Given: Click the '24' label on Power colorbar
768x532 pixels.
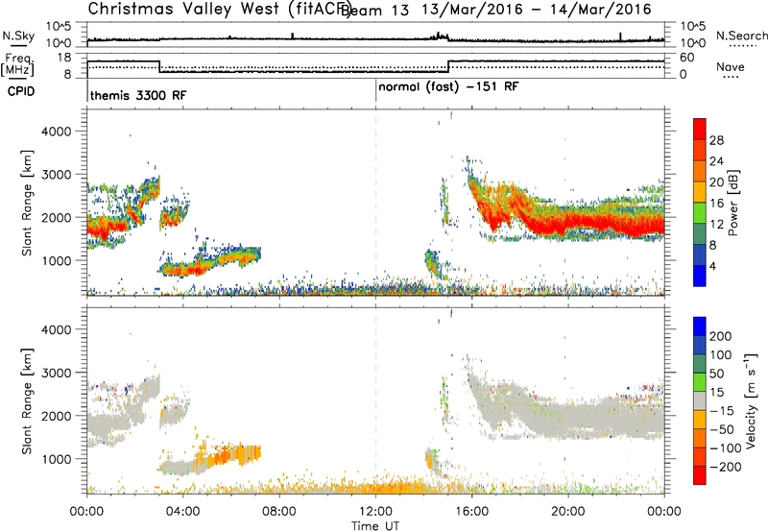Looking at the screenshot, I should tap(716, 161).
